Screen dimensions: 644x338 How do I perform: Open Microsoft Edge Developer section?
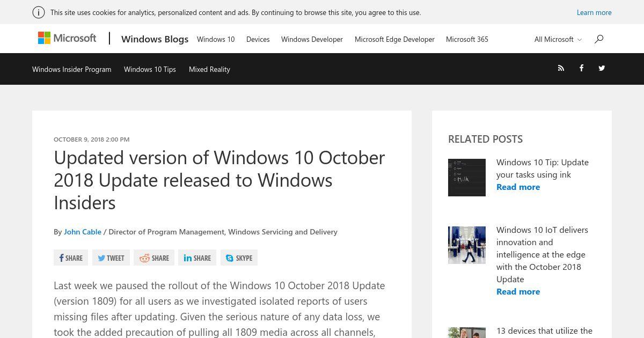click(394, 39)
